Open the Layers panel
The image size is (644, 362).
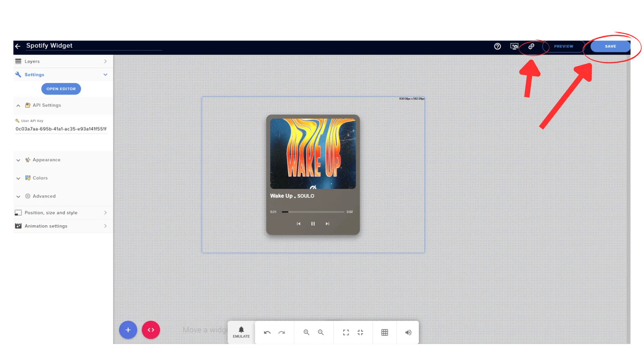[60, 62]
